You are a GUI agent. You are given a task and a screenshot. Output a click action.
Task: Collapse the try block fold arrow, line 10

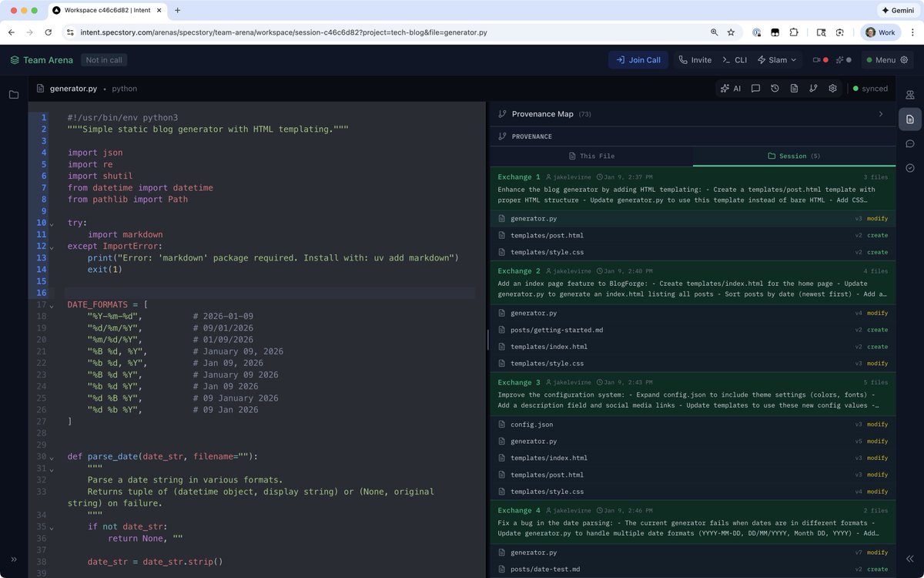click(x=52, y=224)
